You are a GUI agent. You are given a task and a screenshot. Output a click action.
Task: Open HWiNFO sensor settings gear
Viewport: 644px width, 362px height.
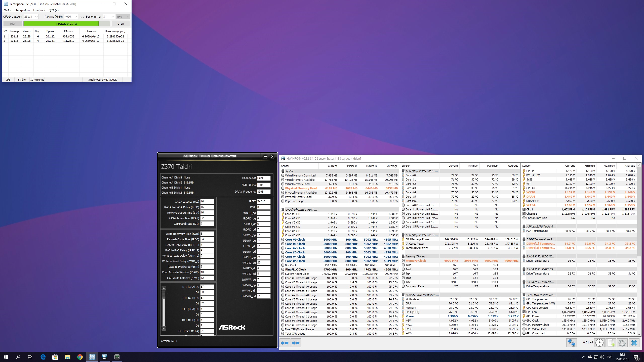coord(622,343)
